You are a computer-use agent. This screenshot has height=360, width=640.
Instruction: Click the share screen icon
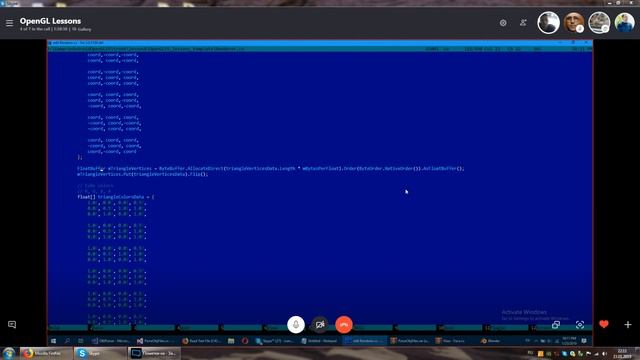[x=556, y=325]
